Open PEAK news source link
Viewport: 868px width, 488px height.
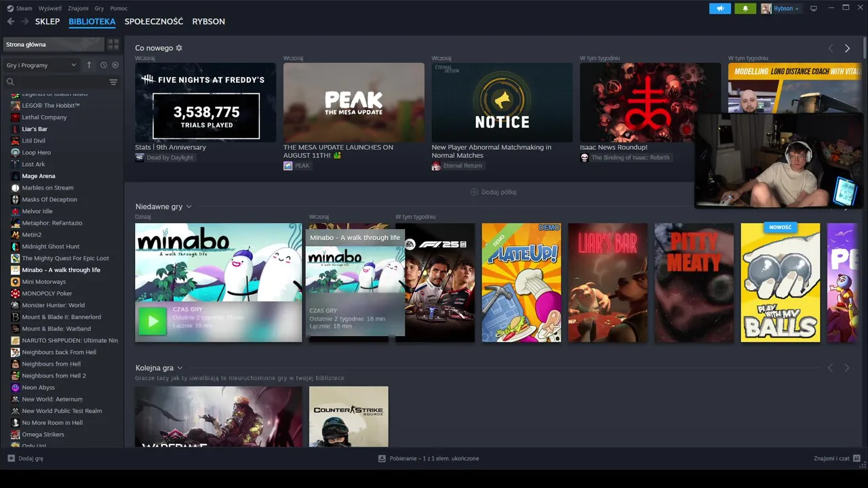302,165
